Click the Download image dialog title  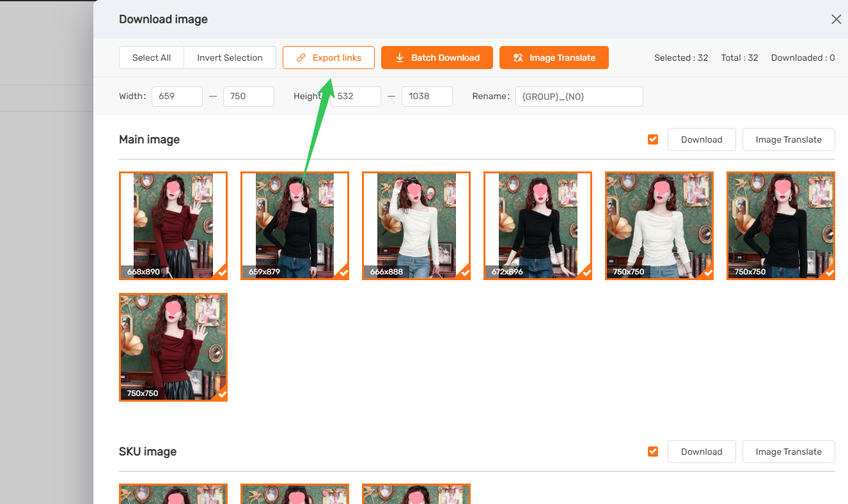click(x=163, y=19)
